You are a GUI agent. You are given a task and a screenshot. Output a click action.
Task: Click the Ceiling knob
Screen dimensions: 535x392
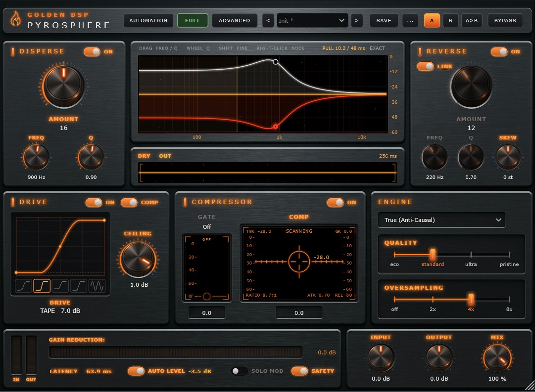click(x=138, y=259)
